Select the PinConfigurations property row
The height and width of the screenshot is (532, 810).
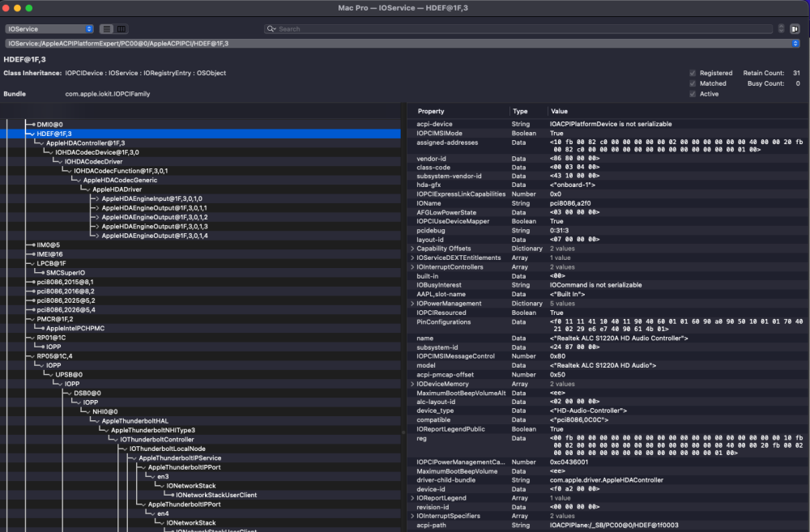[608, 326]
